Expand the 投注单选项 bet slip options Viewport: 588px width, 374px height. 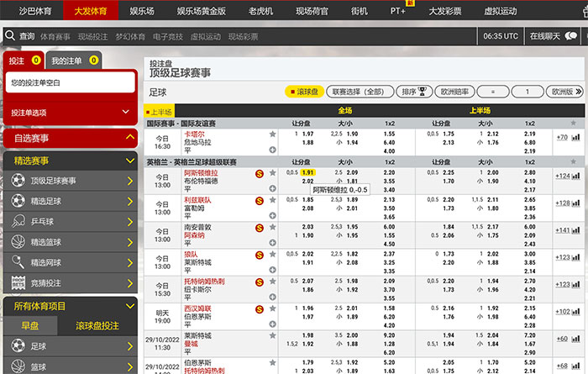coord(69,112)
